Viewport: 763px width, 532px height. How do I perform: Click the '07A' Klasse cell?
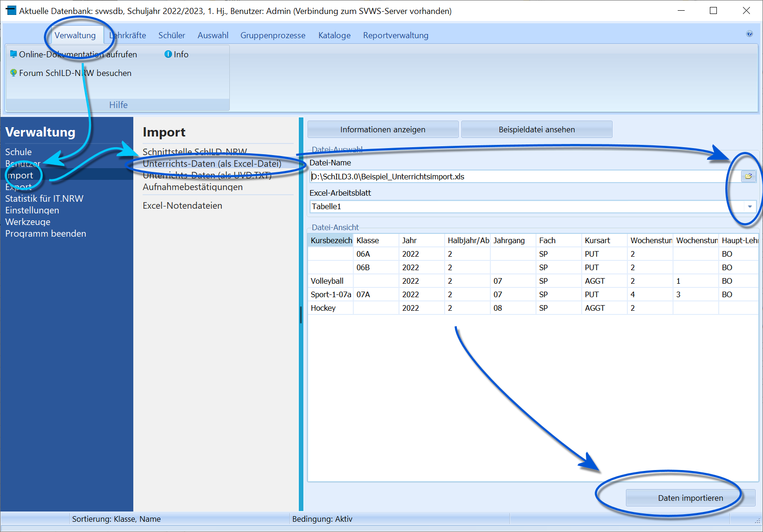376,294
